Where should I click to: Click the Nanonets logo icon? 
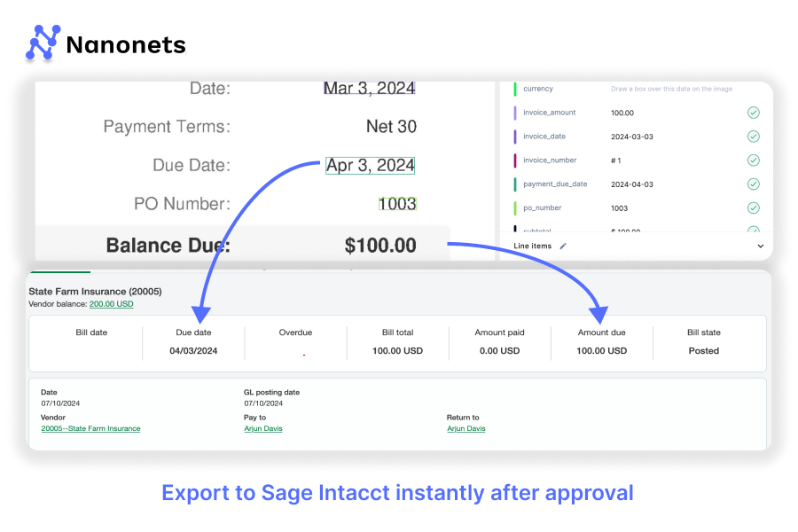tap(43, 43)
